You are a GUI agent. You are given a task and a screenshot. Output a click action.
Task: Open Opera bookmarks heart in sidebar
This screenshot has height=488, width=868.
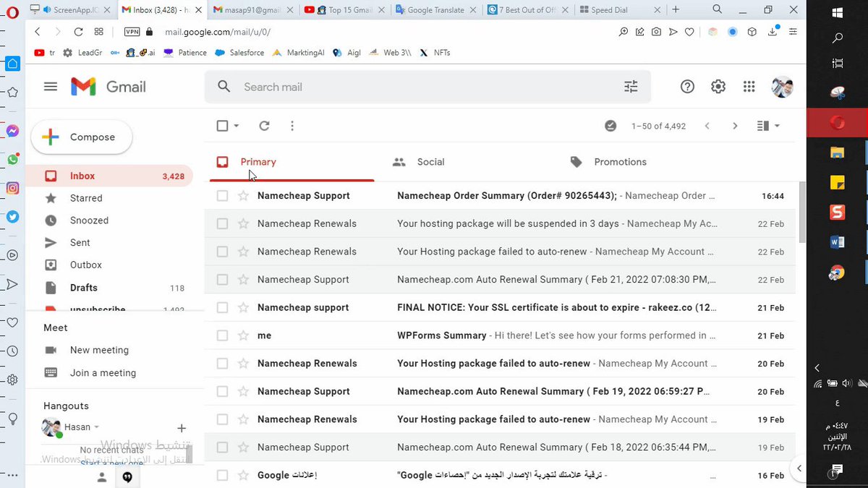(12, 322)
